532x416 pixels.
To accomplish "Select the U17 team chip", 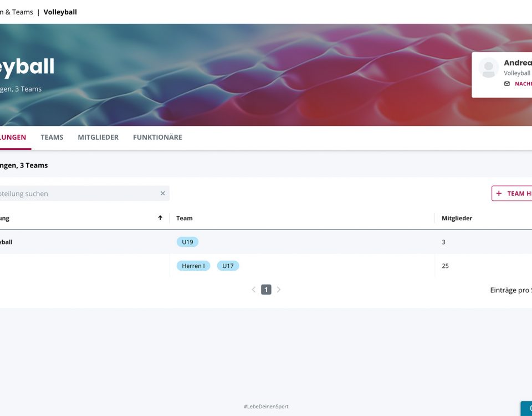I will pyautogui.click(x=228, y=266).
